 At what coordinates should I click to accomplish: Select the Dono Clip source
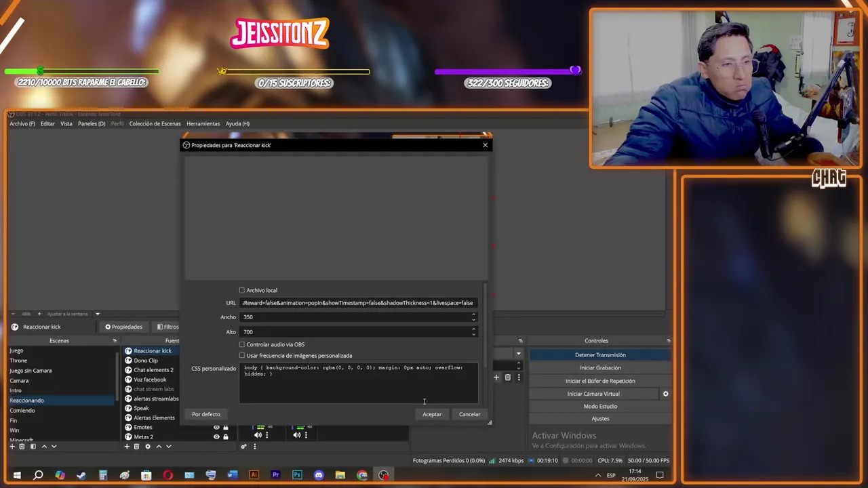146,361
